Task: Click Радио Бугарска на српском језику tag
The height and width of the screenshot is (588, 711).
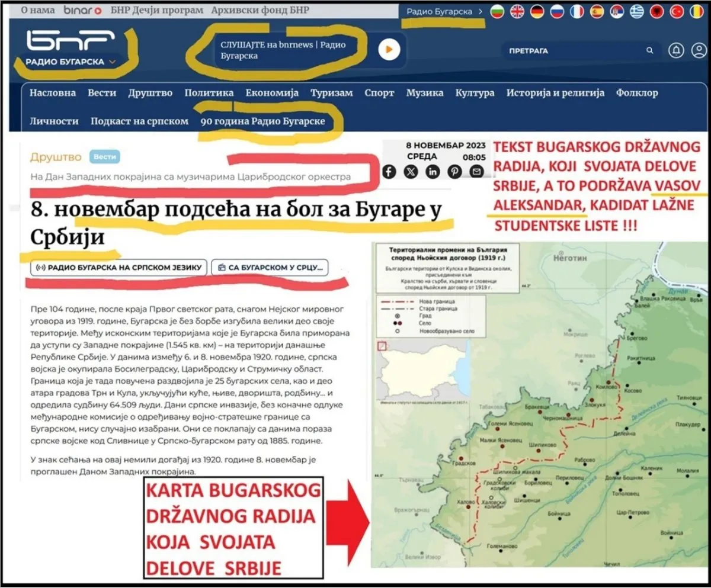Action: [119, 268]
